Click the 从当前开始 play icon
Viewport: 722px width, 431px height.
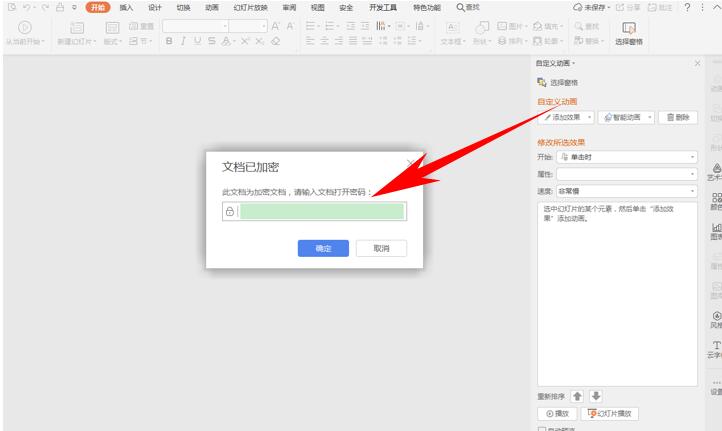click(25, 28)
